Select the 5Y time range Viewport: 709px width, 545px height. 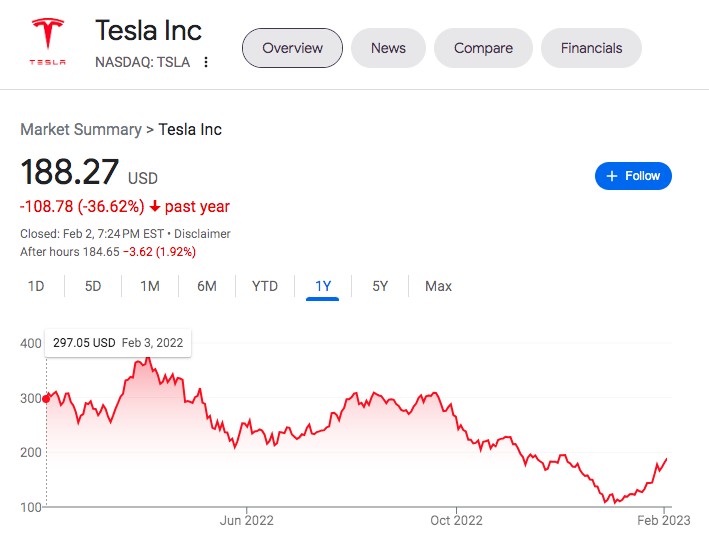(380, 286)
